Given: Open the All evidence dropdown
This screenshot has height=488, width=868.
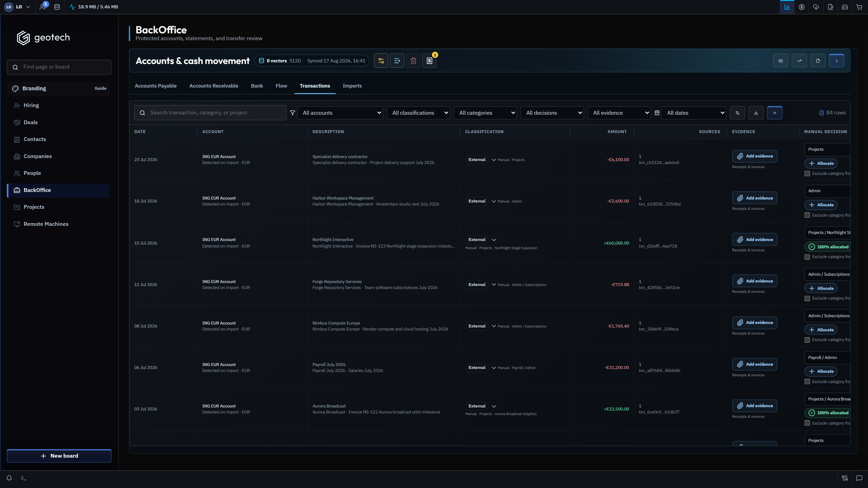Looking at the screenshot, I should point(619,113).
